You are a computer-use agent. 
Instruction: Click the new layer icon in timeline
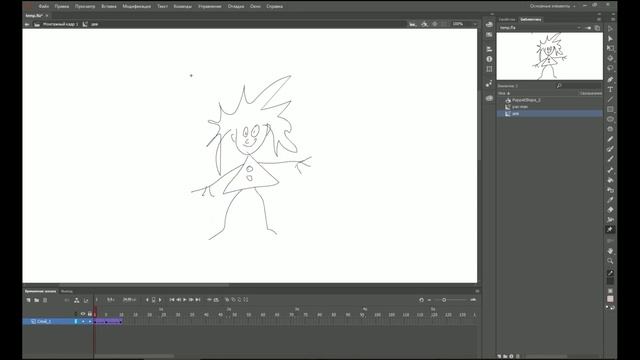[28, 300]
